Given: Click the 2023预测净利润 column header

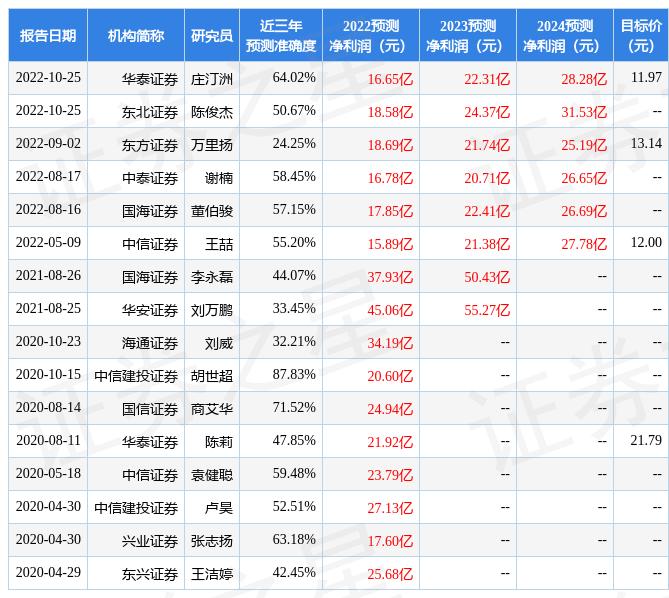Looking at the screenshot, I should (x=468, y=35).
